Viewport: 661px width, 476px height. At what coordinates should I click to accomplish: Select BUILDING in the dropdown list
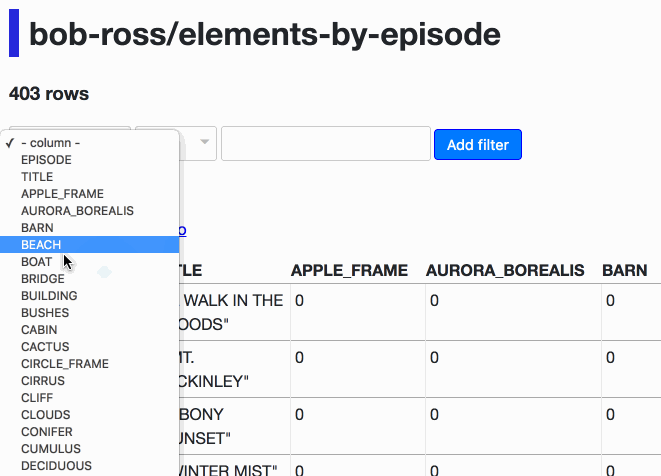pos(89,296)
